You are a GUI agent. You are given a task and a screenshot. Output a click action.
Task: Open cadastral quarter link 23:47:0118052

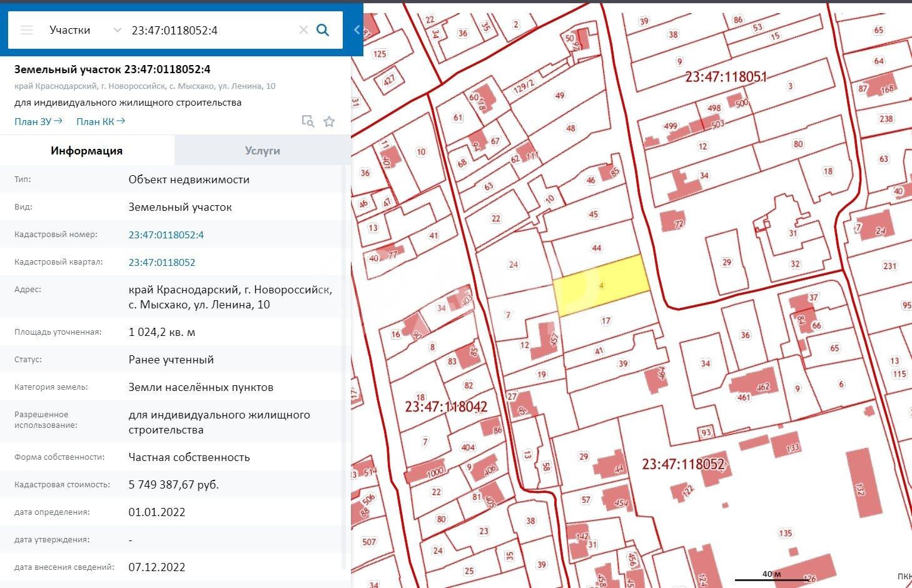(162, 262)
